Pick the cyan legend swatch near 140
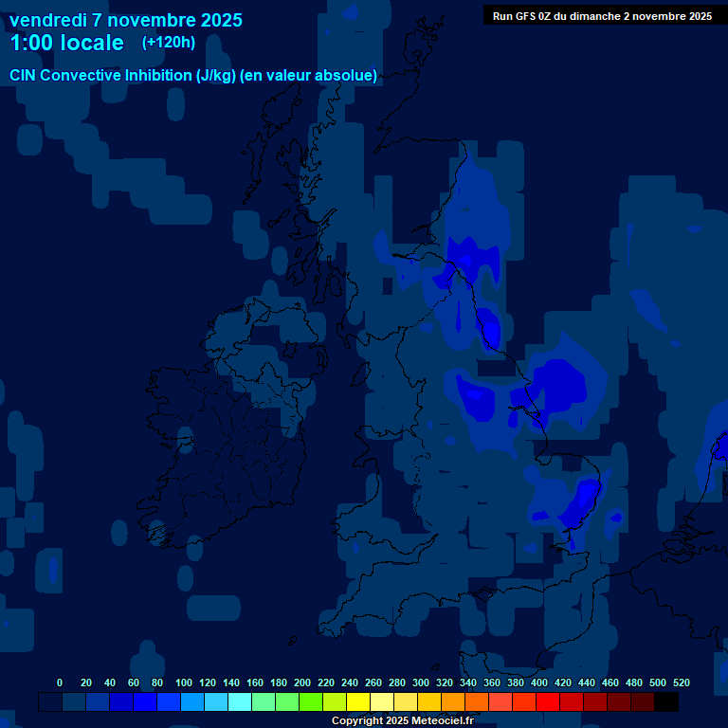Image resolution: width=728 pixels, height=728 pixels. click(x=240, y=702)
